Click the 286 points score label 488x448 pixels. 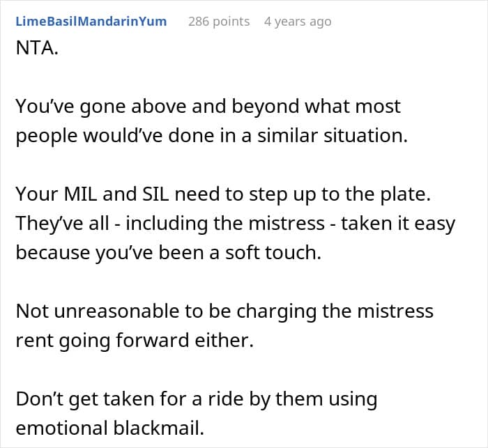(x=219, y=22)
